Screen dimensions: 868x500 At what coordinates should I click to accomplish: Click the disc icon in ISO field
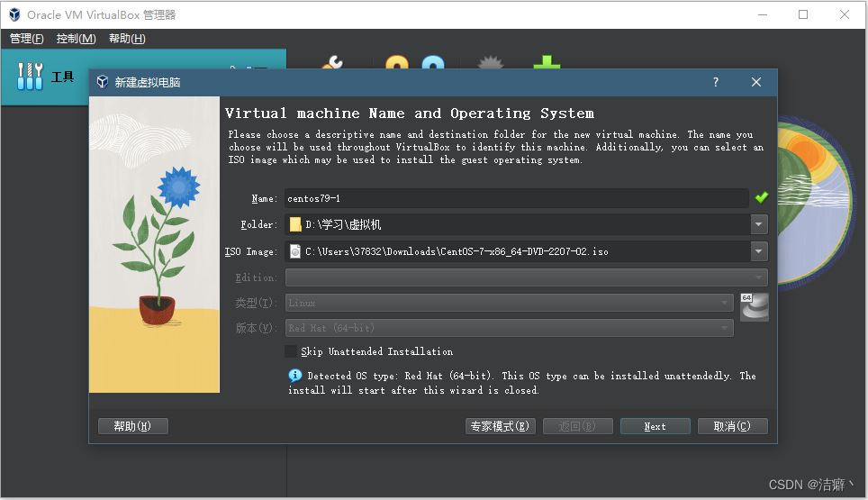point(295,251)
